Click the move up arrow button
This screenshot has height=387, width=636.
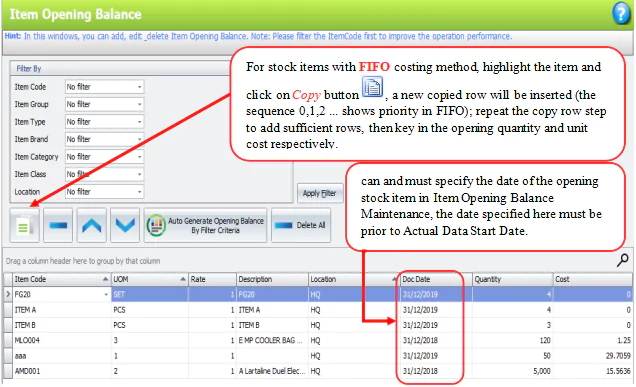[92, 226]
